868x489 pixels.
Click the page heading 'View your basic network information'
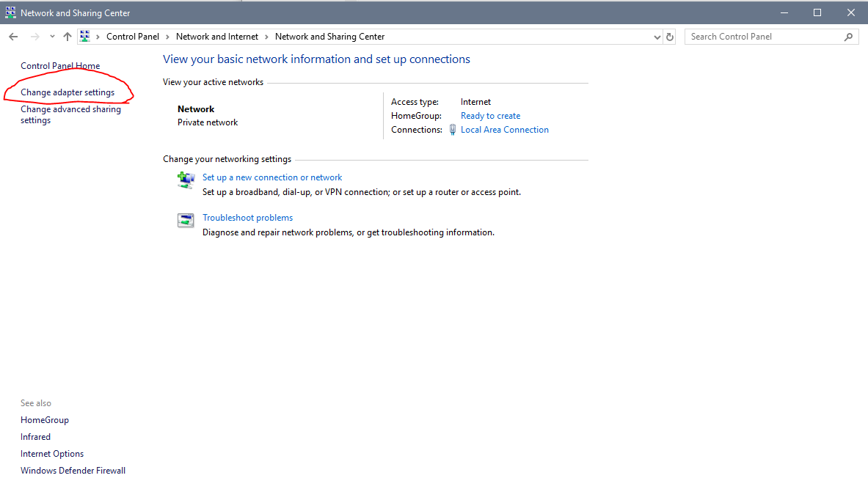click(316, 59)
